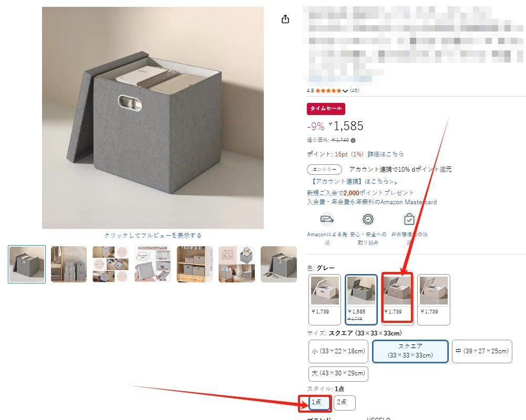Click the customer information protection bag icon

(x=409, y=219)
